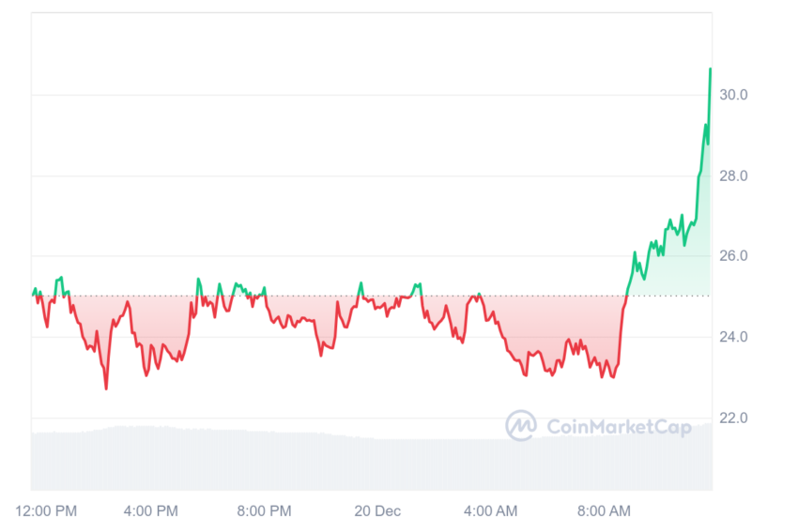Viewport: 798px width, 532px height.
Task: Click the lowest red dip near 4:00 PM
Action: (x=106, y=388)
